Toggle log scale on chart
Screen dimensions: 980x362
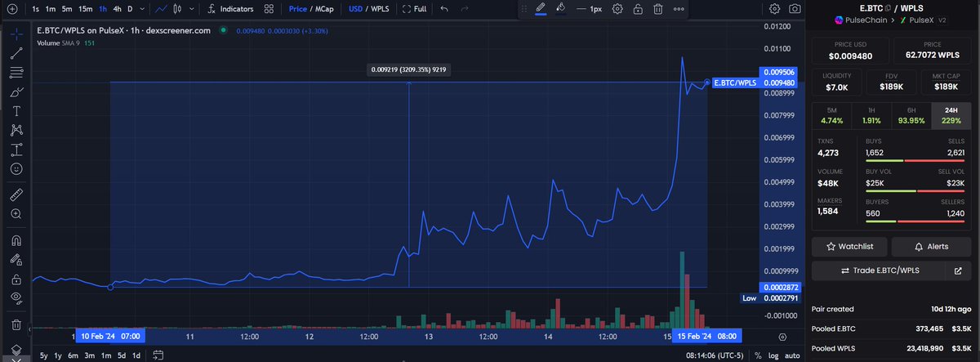click(x=773, y=355)
